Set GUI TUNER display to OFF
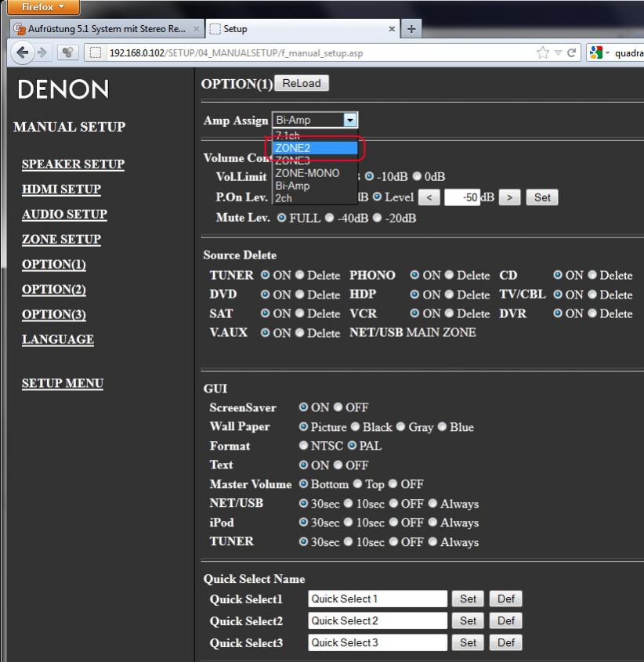This screenshot has width=644, height=662. pos(393,541)
